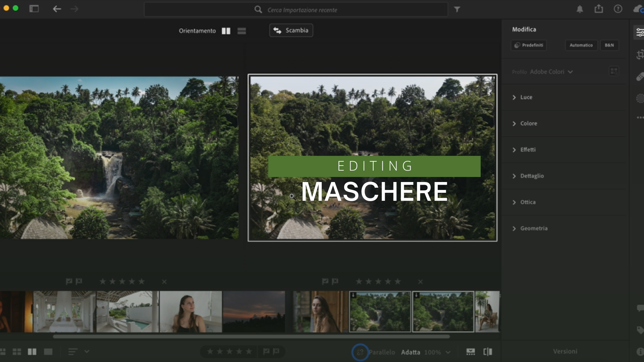This screenshot has height=362, width=644.
Task: Toggle the filmstrip show/hide icon
Action: click(x=471, y=352)
